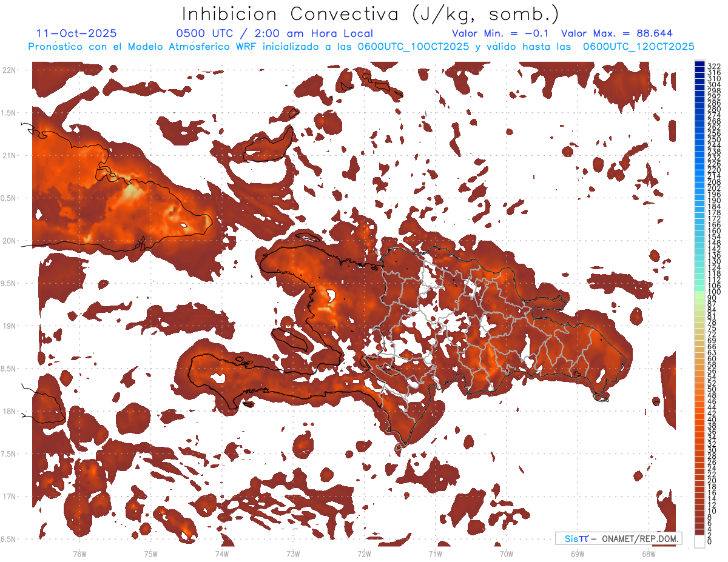Click the '22N' latitude label
728x562 pixels.
pos(9,70)
